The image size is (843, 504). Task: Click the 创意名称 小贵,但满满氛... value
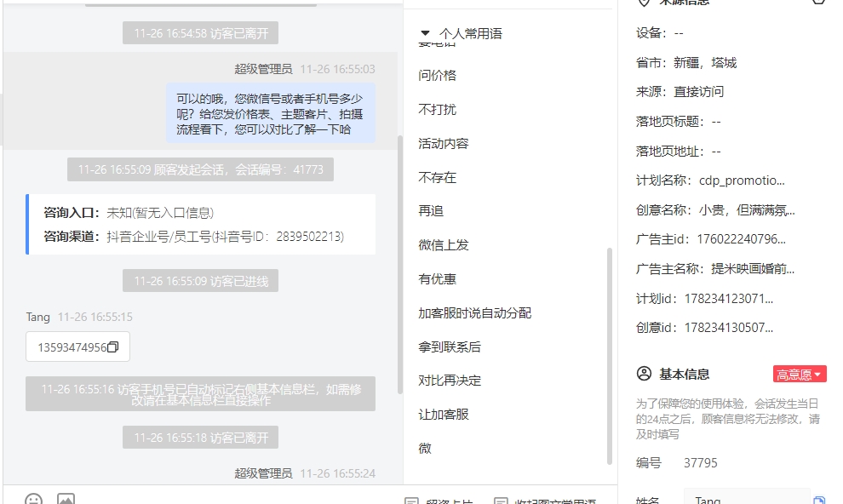[x=748, y=210]
